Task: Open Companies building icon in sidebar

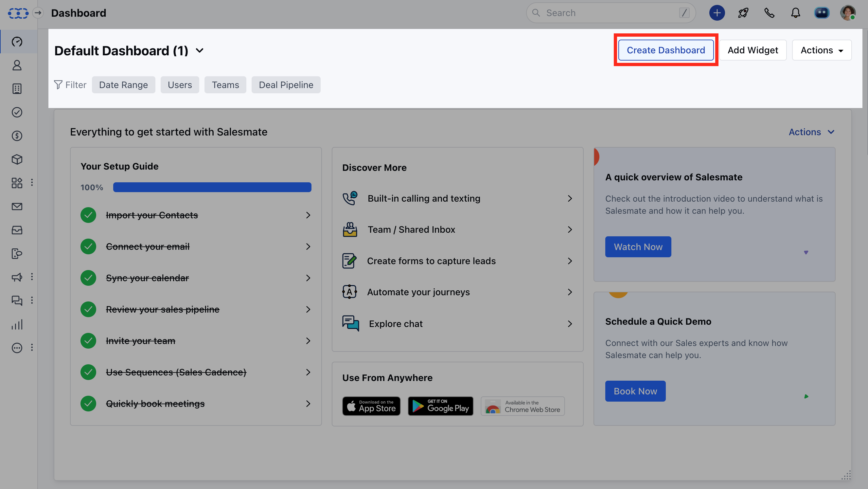Action: 17,89
